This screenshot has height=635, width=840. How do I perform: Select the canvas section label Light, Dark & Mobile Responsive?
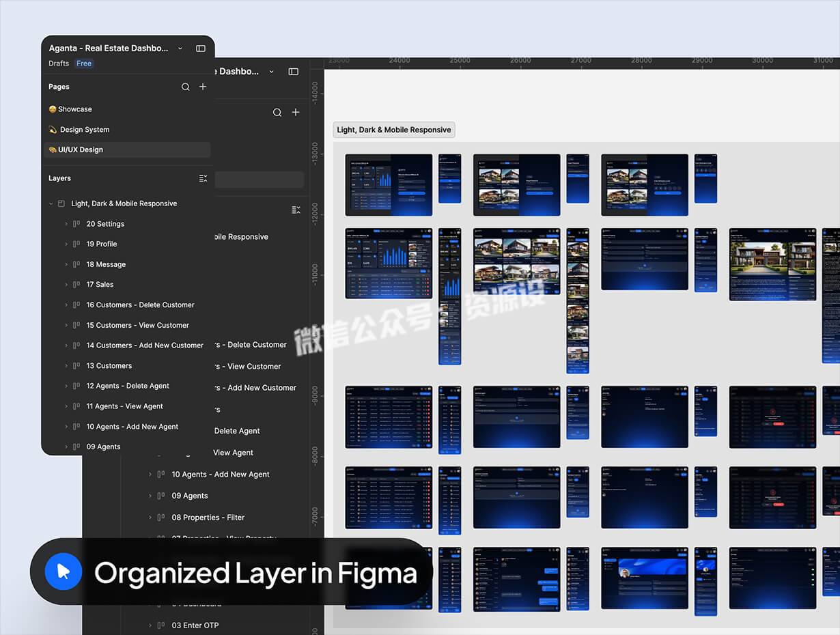(394, 130)
